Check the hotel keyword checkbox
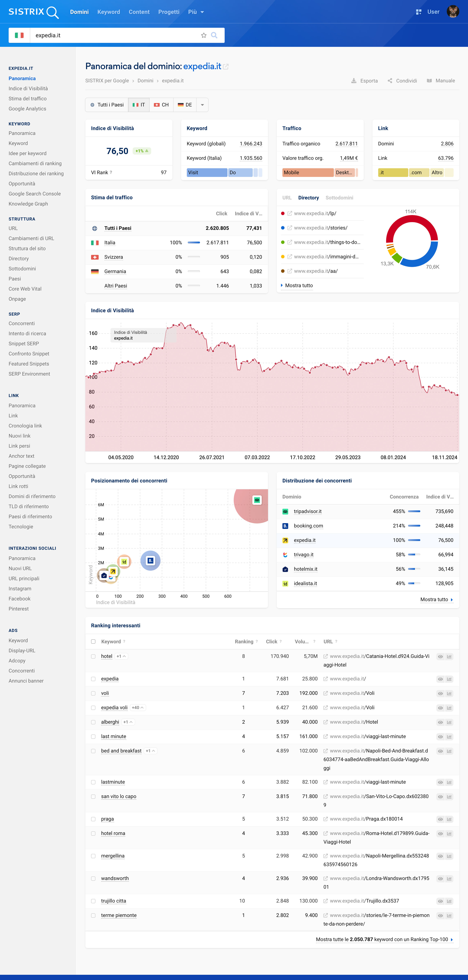This screenshot has width=468, height=980. pos(93,656)
